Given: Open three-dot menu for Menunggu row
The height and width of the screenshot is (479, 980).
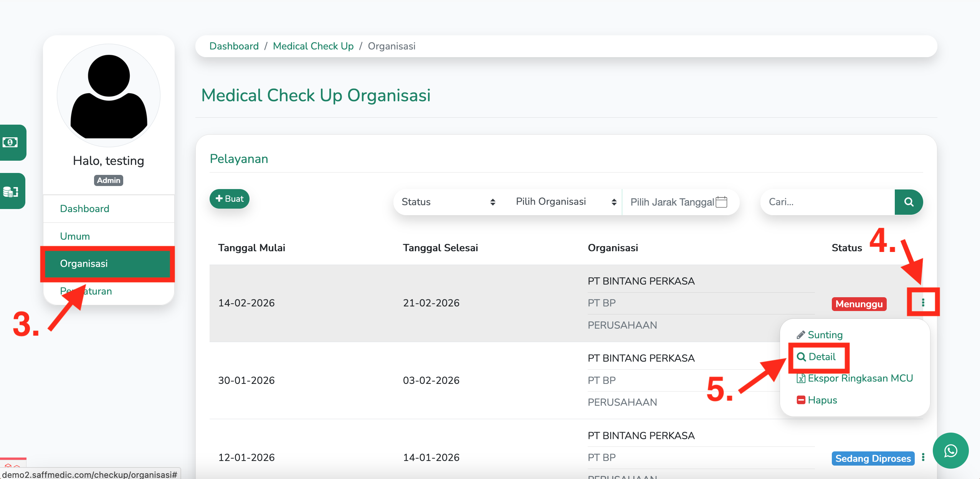Looking at the screenshot, I should tap(923, 303).
